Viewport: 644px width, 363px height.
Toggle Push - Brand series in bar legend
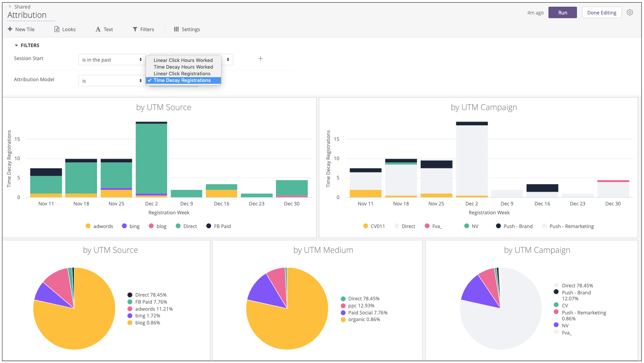coord(514,226)
